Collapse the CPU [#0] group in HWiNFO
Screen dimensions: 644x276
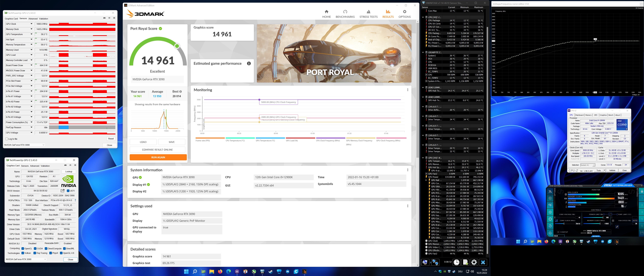coord(423,17)
